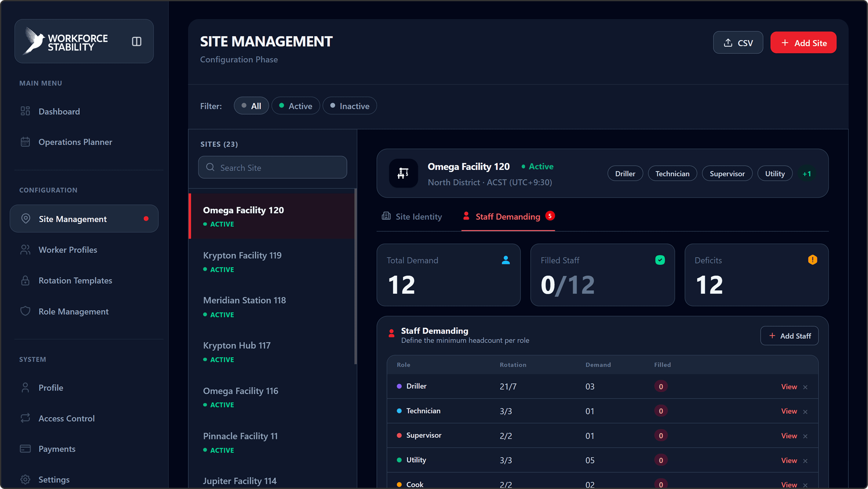Select the All filter
Screen dimensions: 868x489
click(x=251, y=106)
